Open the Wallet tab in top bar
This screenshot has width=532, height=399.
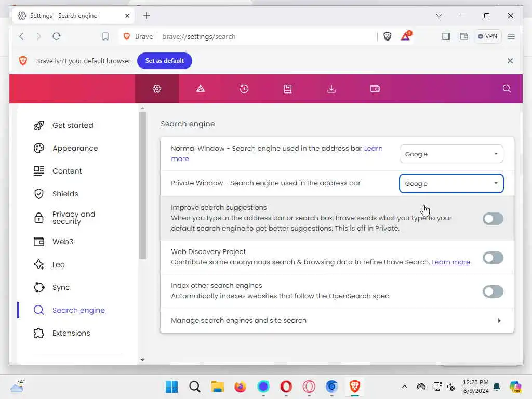(x=375, y=89)
